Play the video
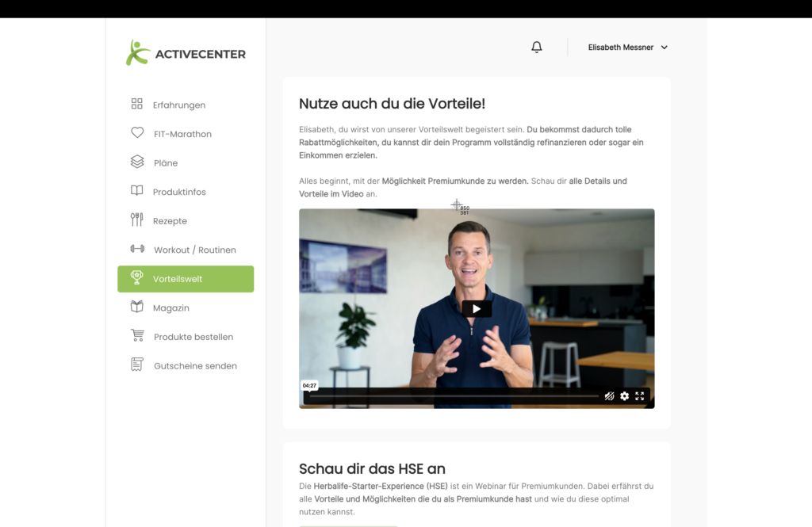 477,308
